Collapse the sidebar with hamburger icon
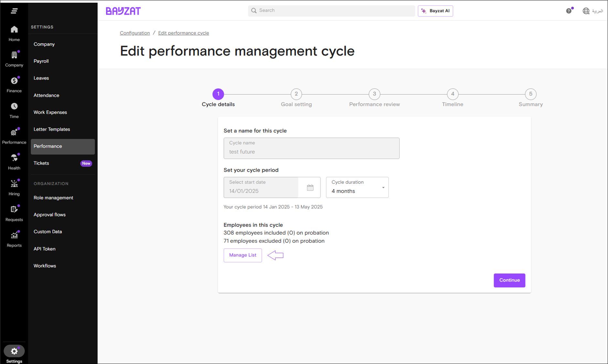This screenshot has height=364, width=608. [14, 11]
